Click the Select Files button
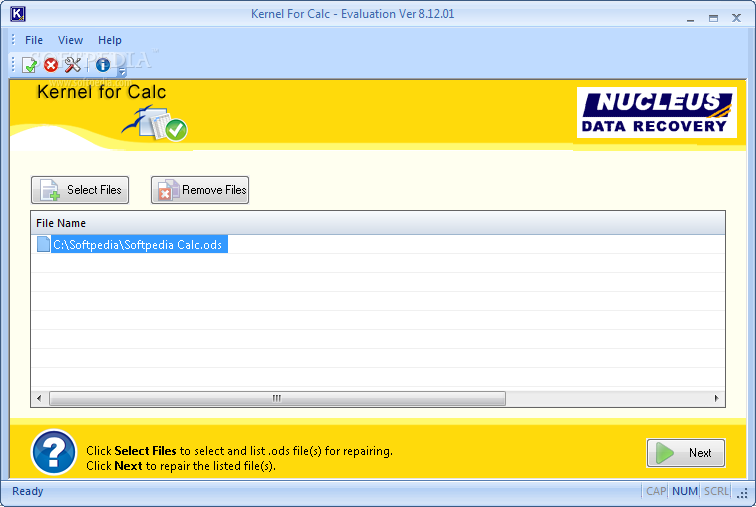The height and width of the screenshot is (507, 756). pos(80,190)
